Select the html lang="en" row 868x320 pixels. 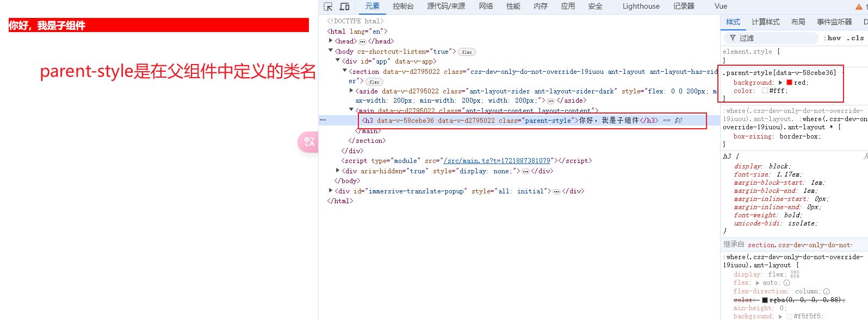(x=357, y=32)
